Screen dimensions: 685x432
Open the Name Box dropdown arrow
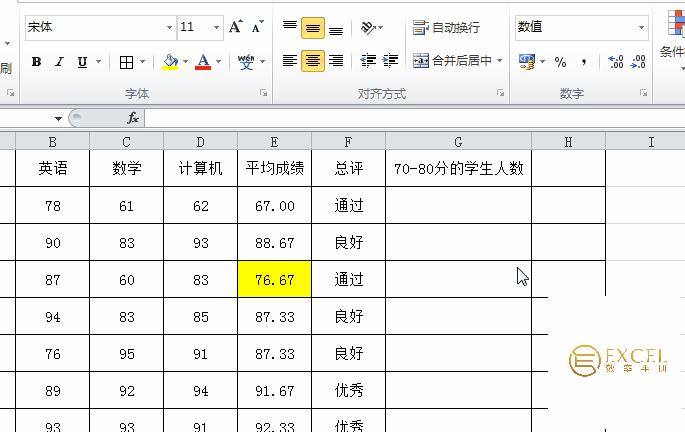pyautogui.click(x=58, y=118)
